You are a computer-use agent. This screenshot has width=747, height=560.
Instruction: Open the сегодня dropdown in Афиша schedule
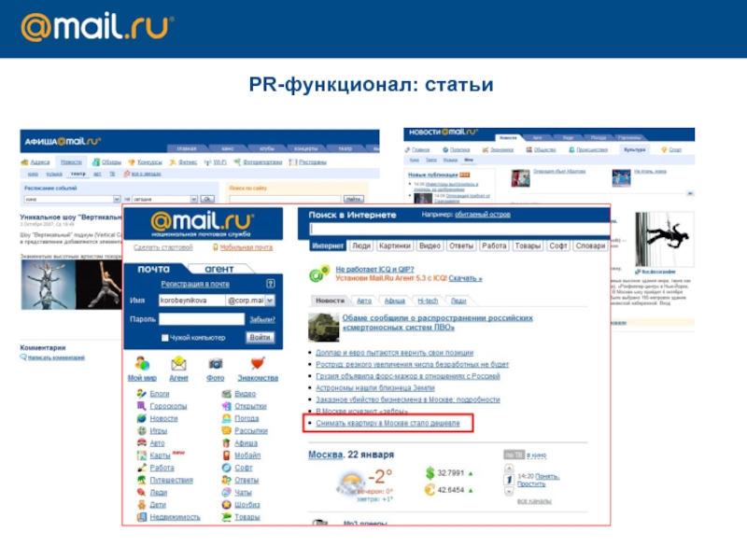(x=194, y=199)
